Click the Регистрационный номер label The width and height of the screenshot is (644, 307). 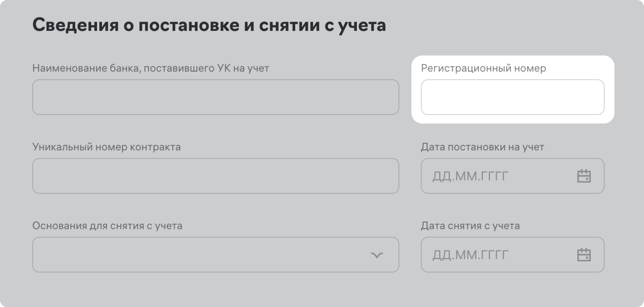[483, 68]
